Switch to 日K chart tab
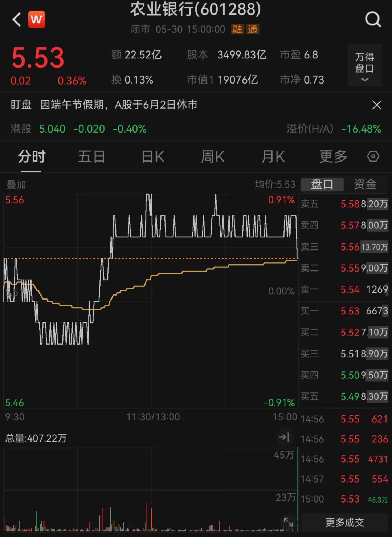 153,156
